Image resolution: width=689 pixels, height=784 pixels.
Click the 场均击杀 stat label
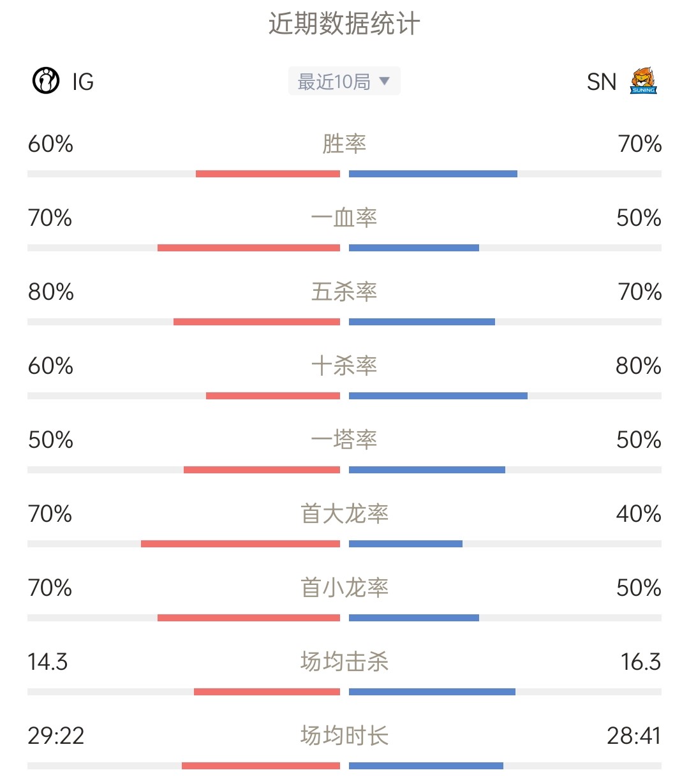click(344, 662)
